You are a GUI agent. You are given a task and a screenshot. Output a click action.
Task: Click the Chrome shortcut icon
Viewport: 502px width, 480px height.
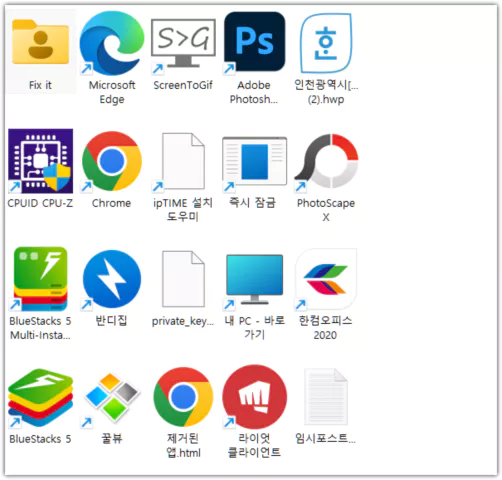[x=112, y=161]
